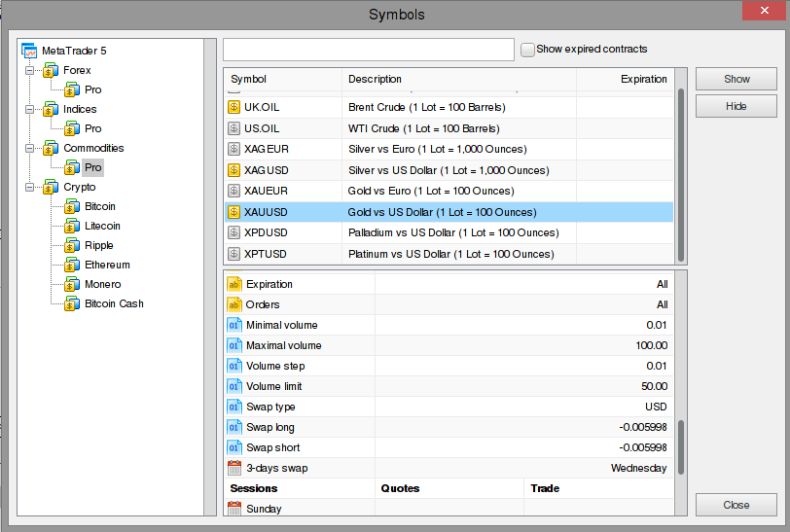Click the Close button

click(x=736, y=505)
